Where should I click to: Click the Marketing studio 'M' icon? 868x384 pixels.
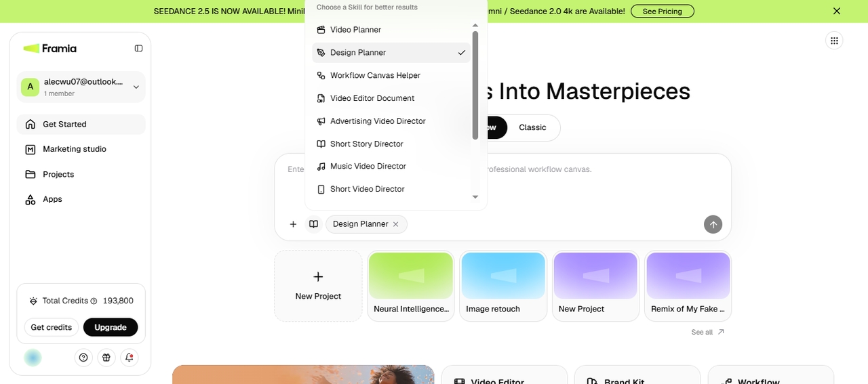click(30, 149)
